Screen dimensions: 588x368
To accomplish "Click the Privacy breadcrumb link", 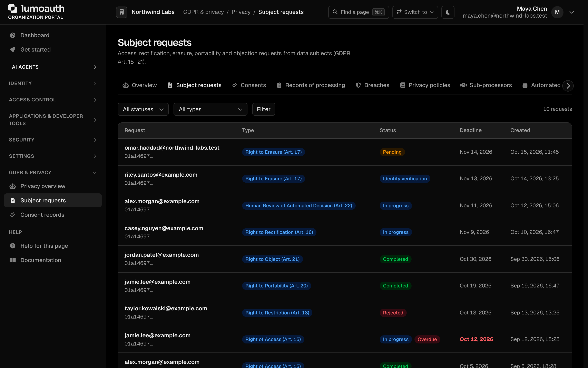I will point(241,12).
